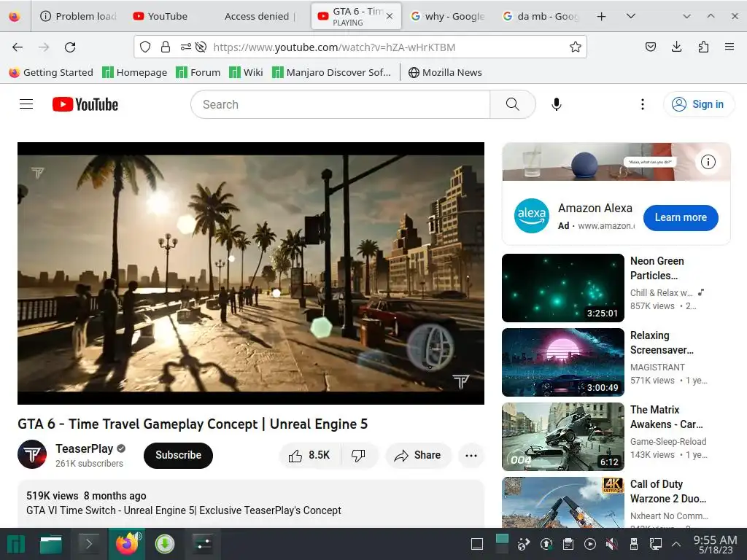Show the desktop via tray rectangle icon
Image resolution: width=747 pixels, height=560 pixels.
coord(477,544)
